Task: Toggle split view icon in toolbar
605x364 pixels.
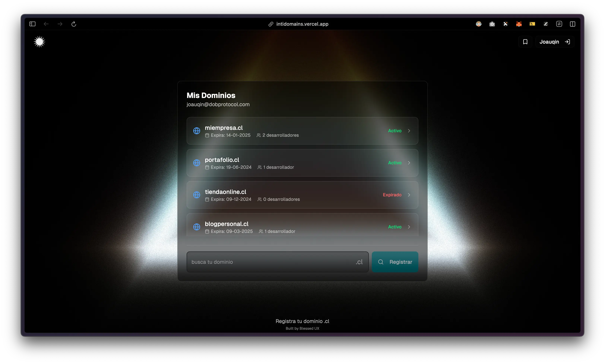Action: pos(572,24)
